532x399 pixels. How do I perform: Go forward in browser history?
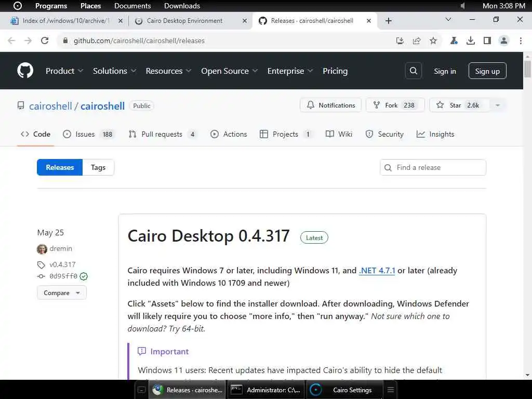pyautogui.click(x=28, y=41)
